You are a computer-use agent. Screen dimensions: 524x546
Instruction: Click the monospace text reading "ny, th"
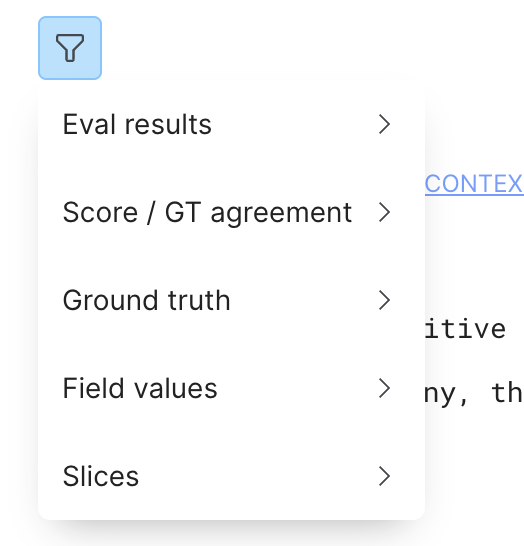tap(474, 393)
